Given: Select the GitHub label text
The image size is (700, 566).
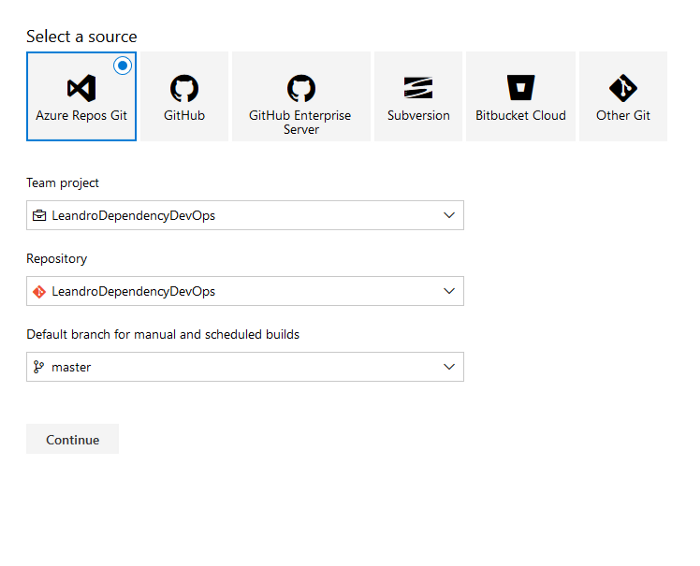Looking at the screenshot, I should [x=184, y=116].
